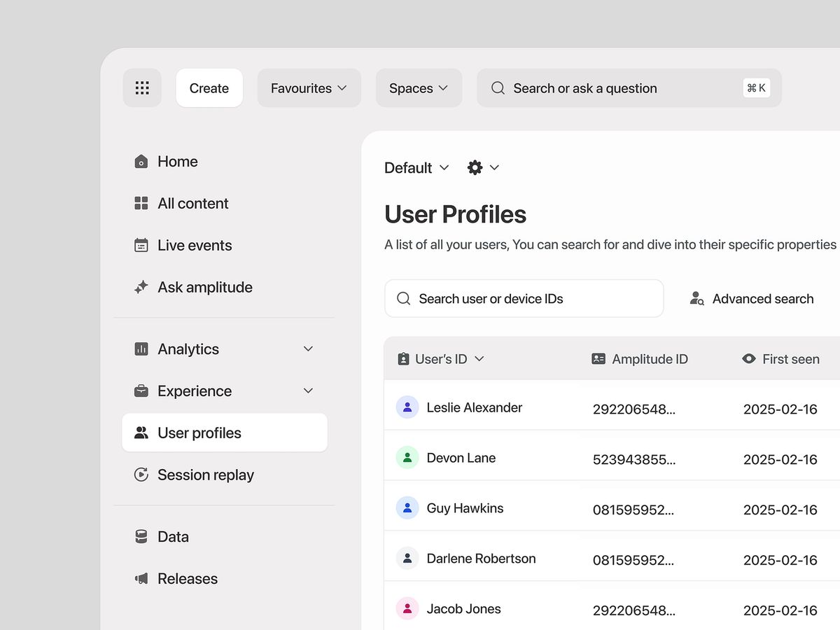Open the Default view dropdown
This screenshot has width=840, height=630.
coord(416,168)
